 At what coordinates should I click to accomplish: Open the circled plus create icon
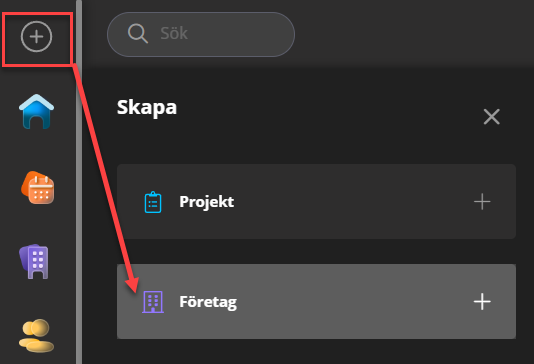point(36,36)
